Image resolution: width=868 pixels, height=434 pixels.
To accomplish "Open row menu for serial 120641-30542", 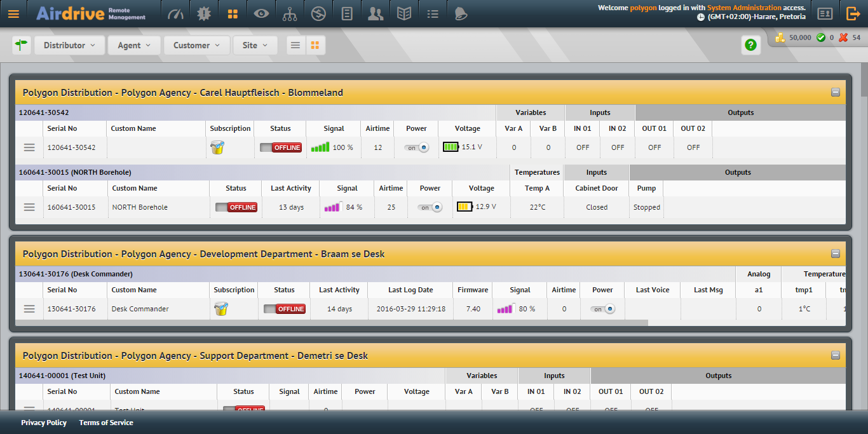I will coord(29,147).
